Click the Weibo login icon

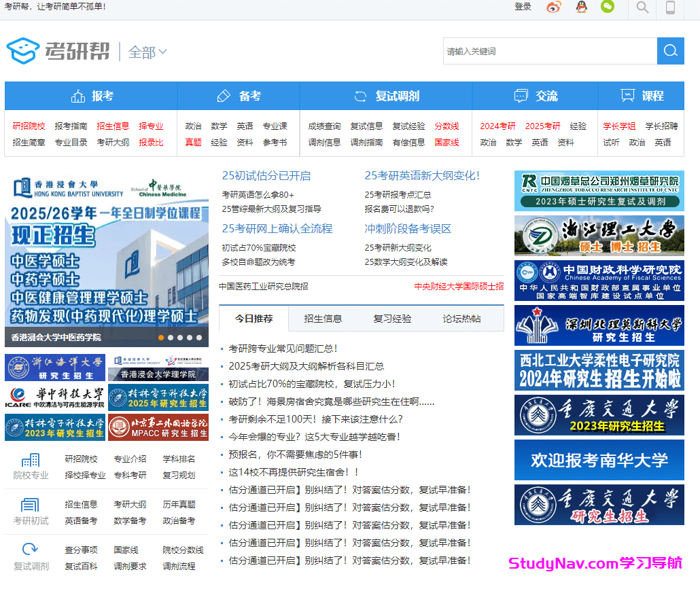click(x=554, y=7)
